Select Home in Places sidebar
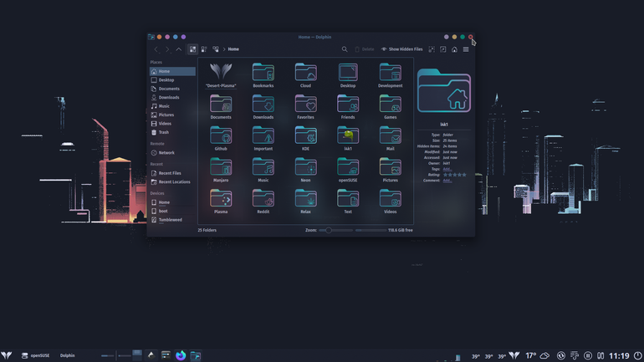Image resolution: width=644 pixels, height=362 pixels. [172, 71]
